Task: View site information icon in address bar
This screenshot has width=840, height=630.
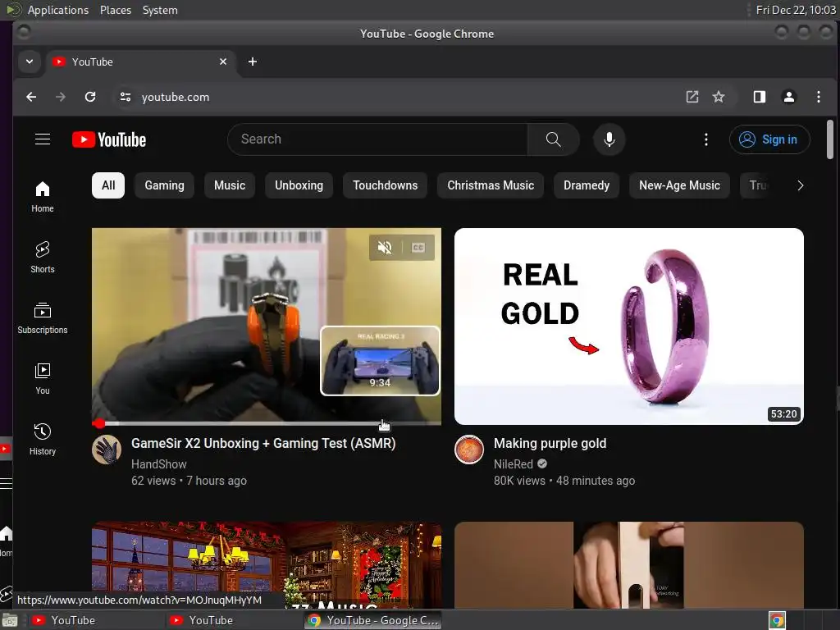Action: (x=126, y=97)
